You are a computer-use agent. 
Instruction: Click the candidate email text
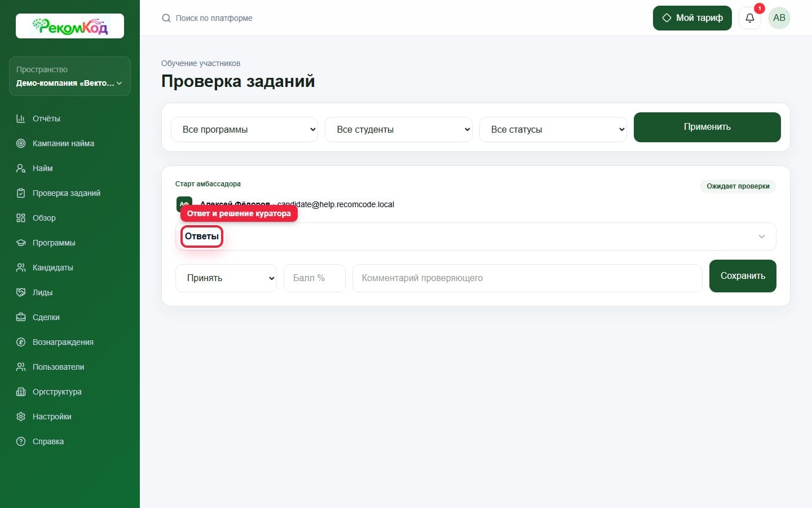click(336, 204)
